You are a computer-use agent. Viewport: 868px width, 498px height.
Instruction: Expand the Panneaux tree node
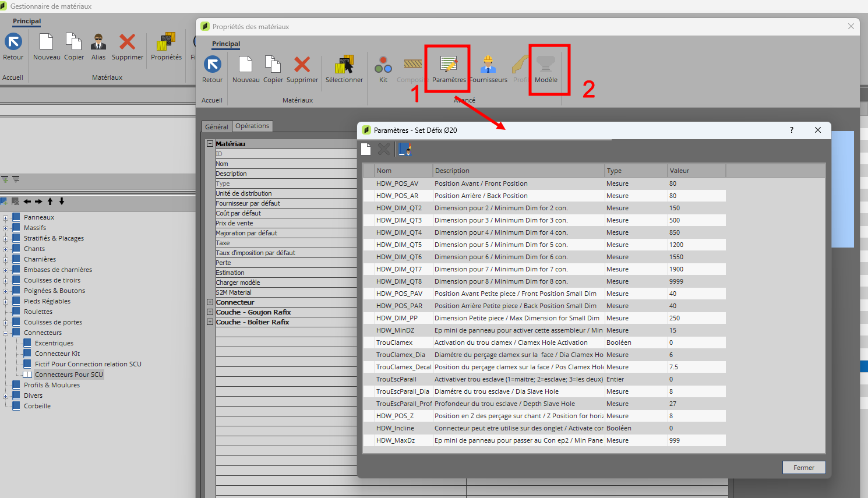(6, 218)
